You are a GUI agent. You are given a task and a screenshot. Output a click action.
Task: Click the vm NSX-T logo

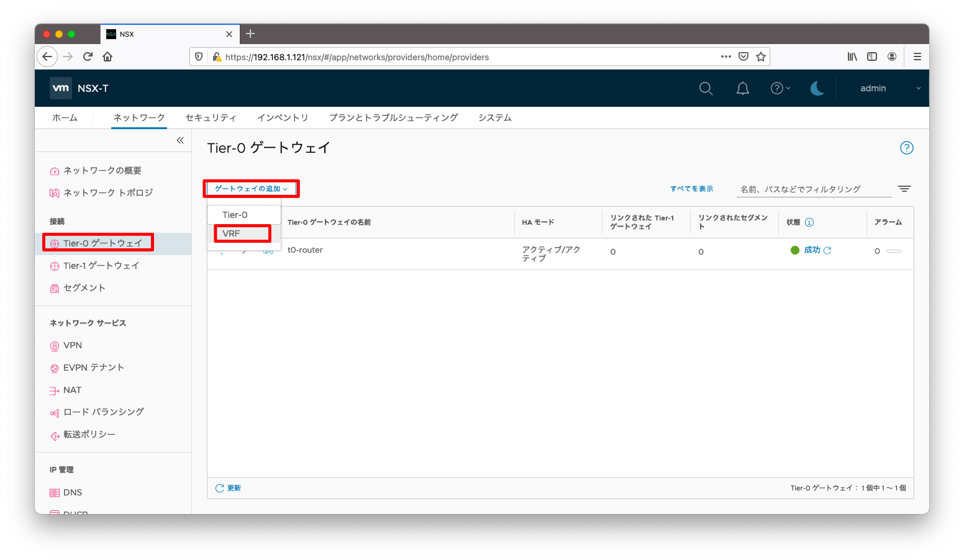(80, 88)
